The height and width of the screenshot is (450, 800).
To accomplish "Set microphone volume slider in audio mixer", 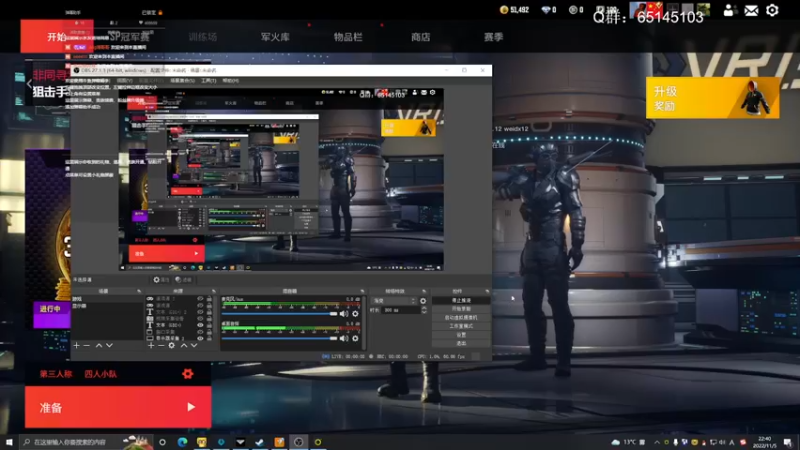I will point(280,314).
